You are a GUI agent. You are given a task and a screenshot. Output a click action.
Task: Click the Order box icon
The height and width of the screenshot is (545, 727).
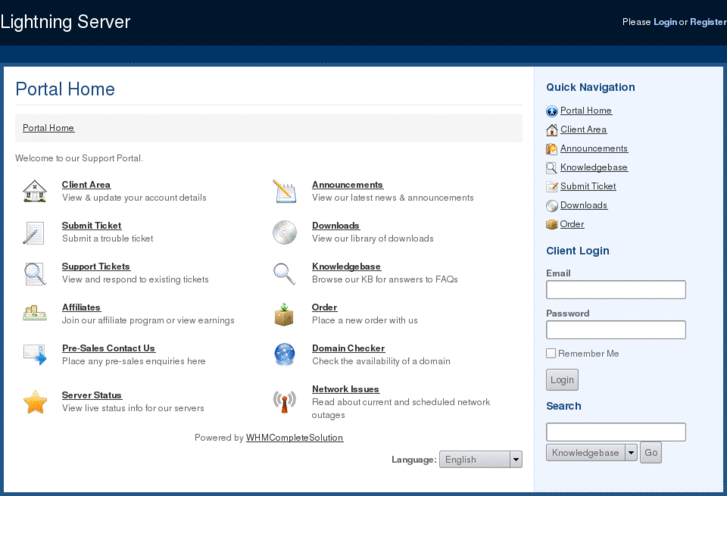pyautogui.click(x=285, y=314)
